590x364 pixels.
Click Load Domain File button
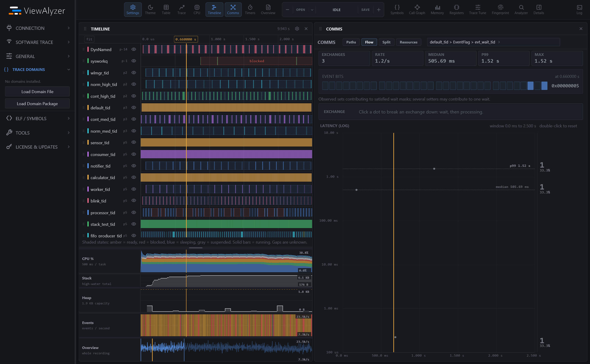coord(37,92)
